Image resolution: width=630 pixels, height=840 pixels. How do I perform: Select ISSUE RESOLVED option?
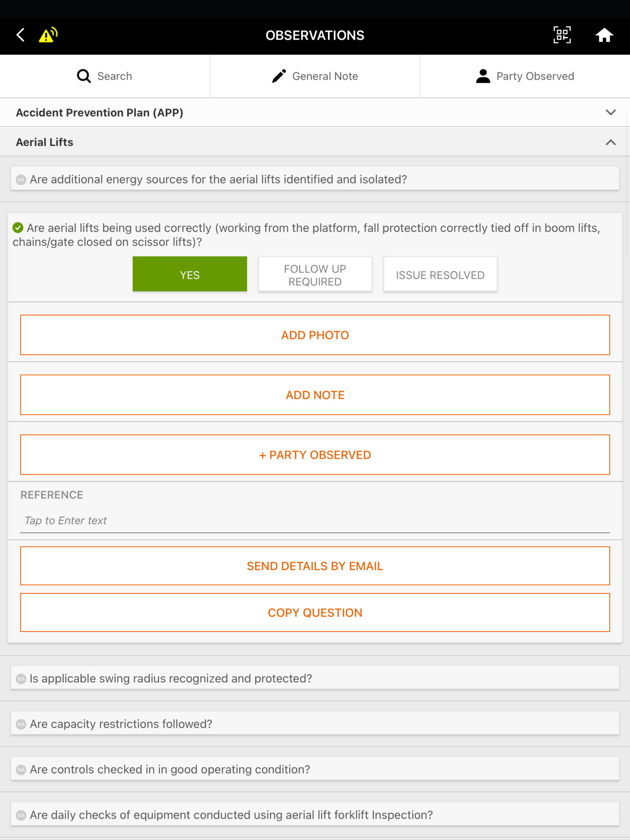coord(440,274)
